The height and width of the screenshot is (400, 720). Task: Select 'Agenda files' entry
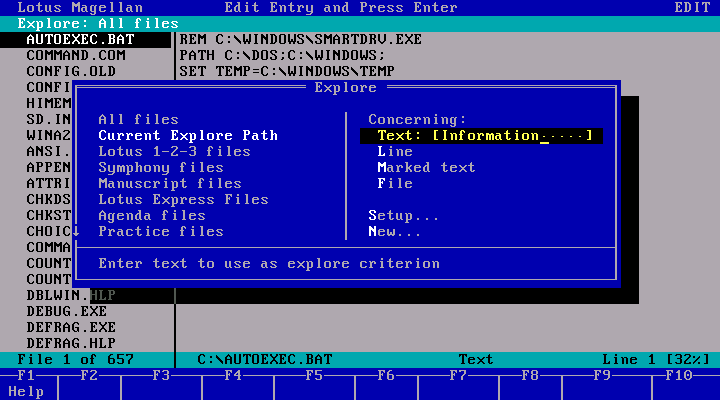coord(152,216)
